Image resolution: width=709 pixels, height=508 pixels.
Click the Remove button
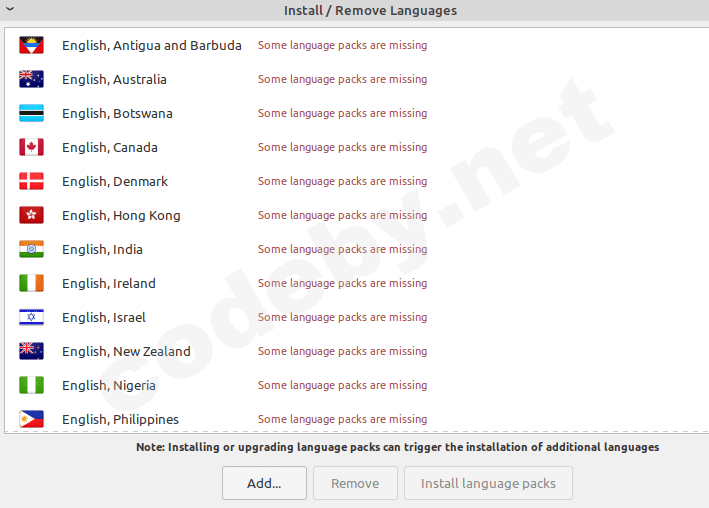355,483
